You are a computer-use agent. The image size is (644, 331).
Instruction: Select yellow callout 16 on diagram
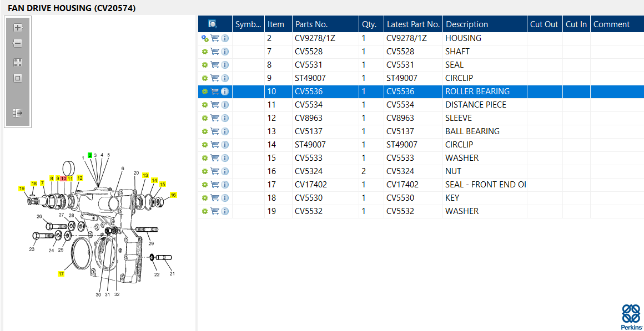173,195
